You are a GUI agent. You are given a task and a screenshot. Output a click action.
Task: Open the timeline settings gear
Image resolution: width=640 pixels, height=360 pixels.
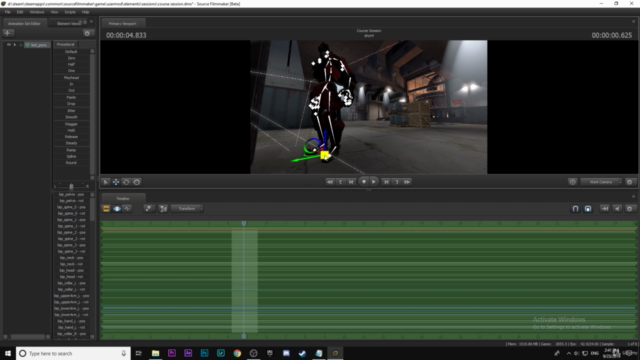[x=629, y=209]
